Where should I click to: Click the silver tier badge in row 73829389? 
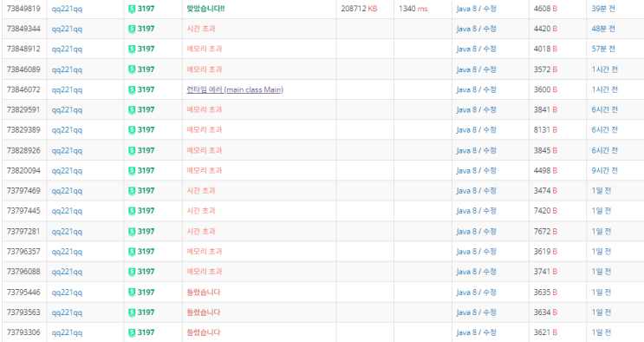[x=132, y=130]
